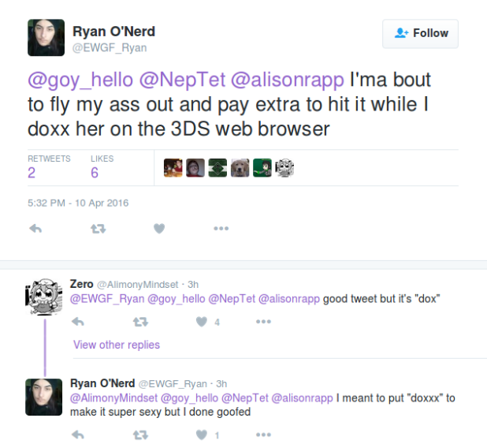Screen dimensions: 487x448
Task: Open more options on Ryan's follow-up tweet
Action: (x=263, y=435)
